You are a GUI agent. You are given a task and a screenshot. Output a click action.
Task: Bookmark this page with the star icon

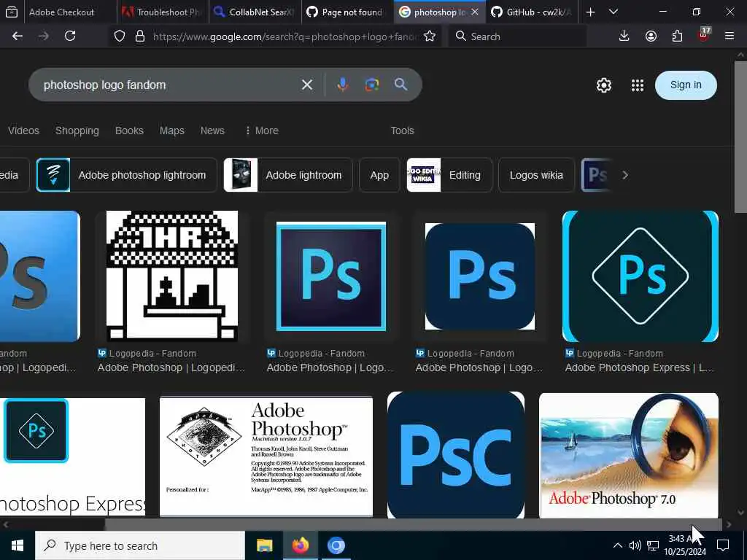point(429,36)
